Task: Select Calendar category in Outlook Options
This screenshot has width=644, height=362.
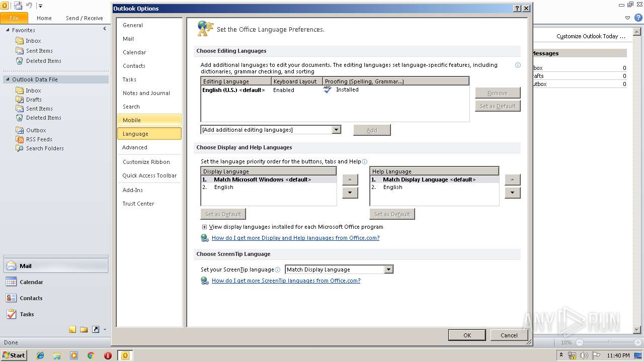Action: click(149, 52)
